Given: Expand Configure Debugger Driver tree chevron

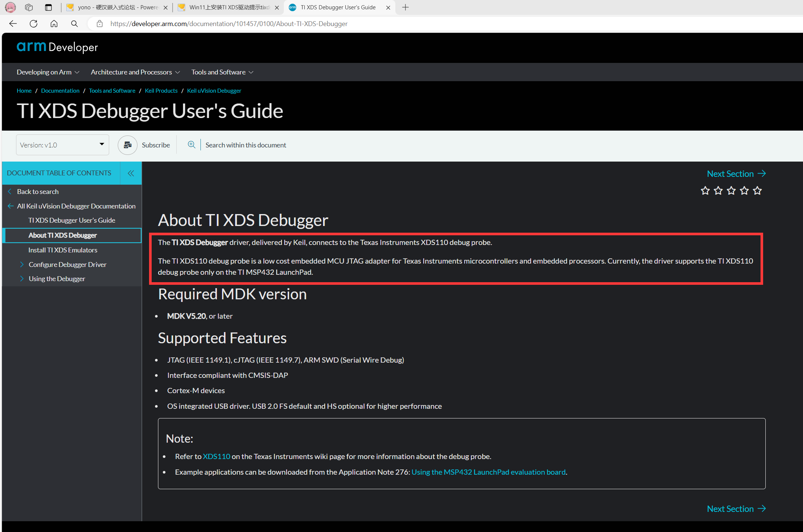Looking at the screenshot, I should coord(22,264).
